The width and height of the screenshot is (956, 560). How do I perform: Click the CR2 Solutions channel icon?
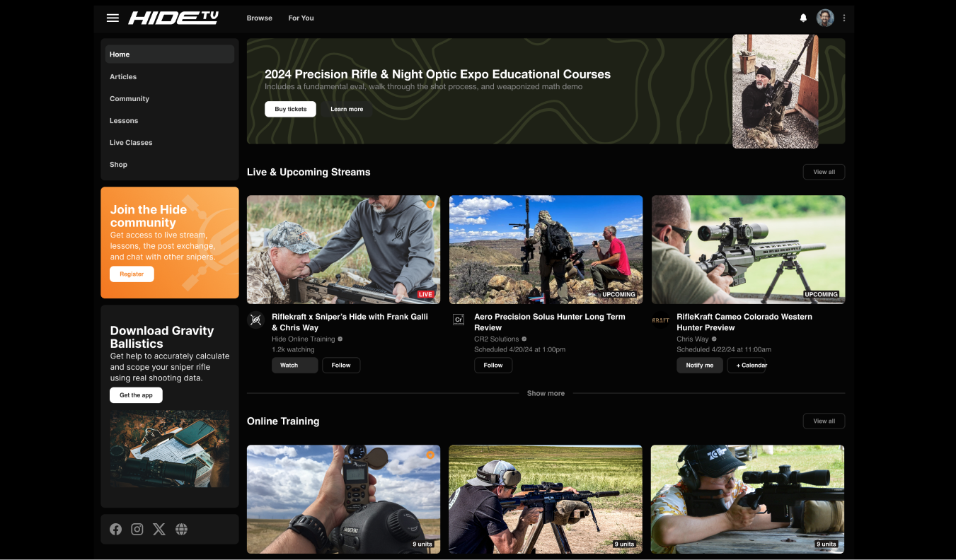(x=459, y=320)
